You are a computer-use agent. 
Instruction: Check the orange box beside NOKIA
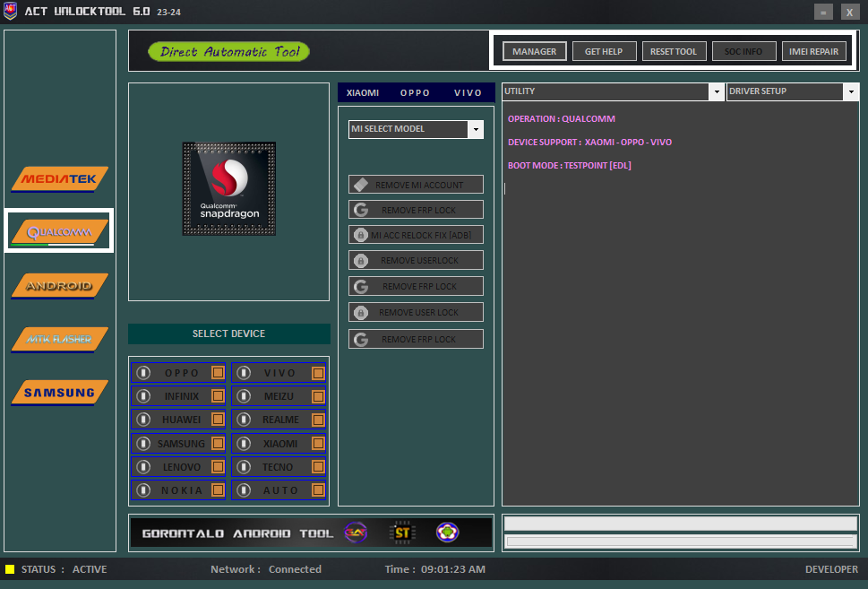tap(218, 489)
